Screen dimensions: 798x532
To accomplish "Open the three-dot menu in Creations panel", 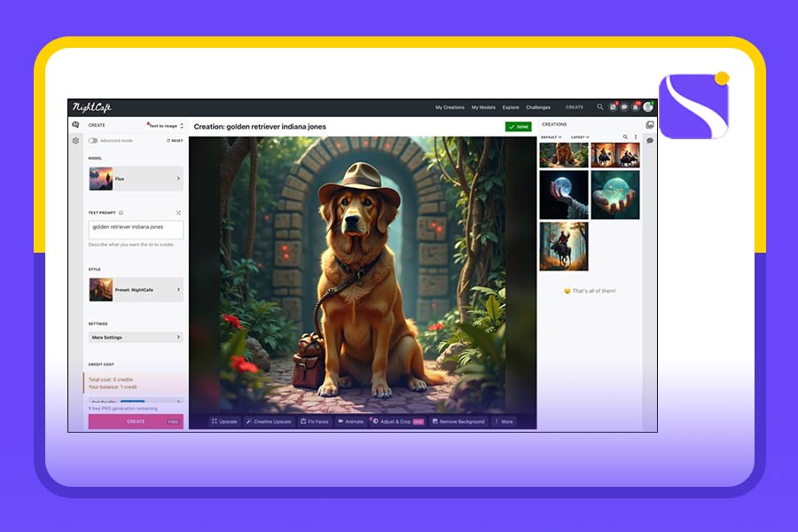I will [636, 137].
